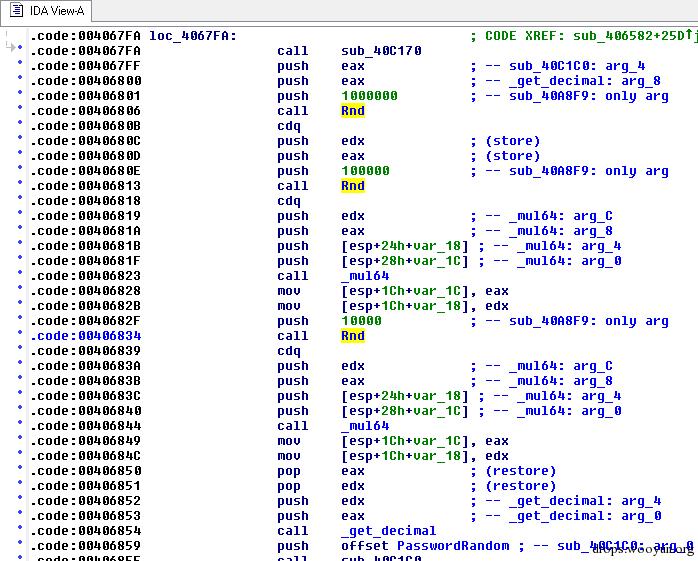The image size is (698, 561).
Task: Click the highlighted Rnd call at 00406806
Action: click(x=352, y=111)
